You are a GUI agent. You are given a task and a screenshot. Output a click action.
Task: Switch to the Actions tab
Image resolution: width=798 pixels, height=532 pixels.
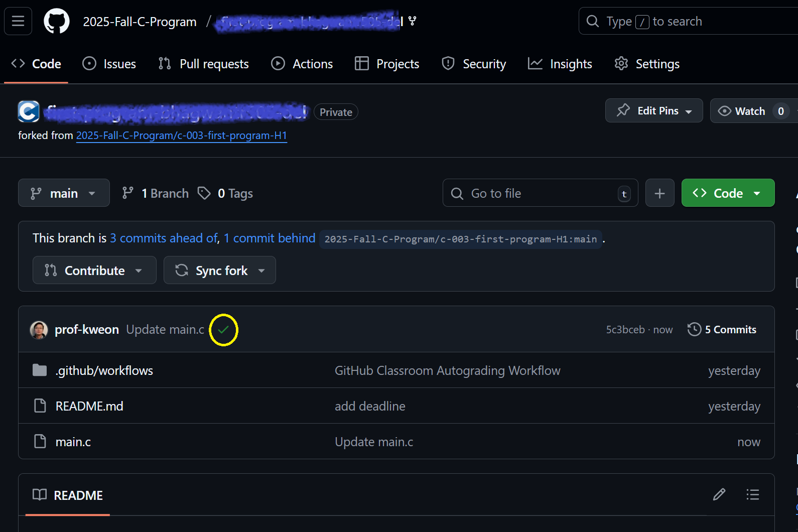[x=302, y=64]
